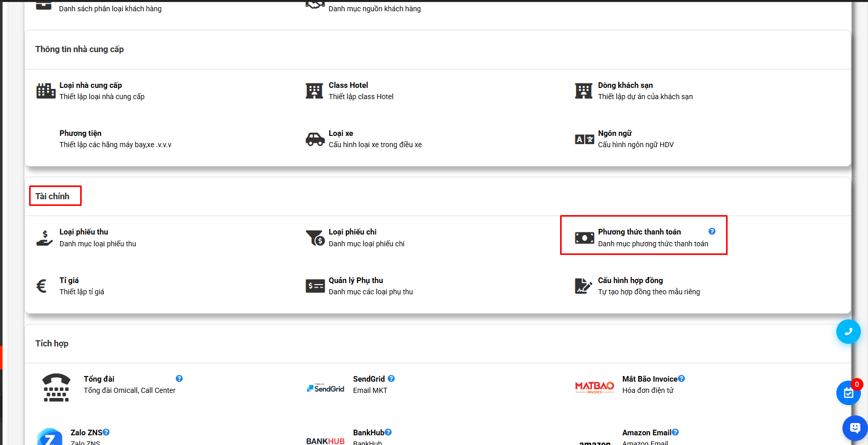The height and width of the screenshot is (445, 868).
Task: Click the Tổng đài telephone icon
Action: 56,387
